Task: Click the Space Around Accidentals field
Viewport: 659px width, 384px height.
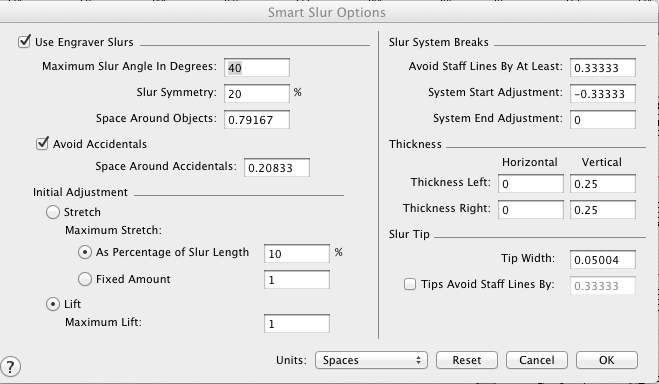Action: tap(277, 168)
